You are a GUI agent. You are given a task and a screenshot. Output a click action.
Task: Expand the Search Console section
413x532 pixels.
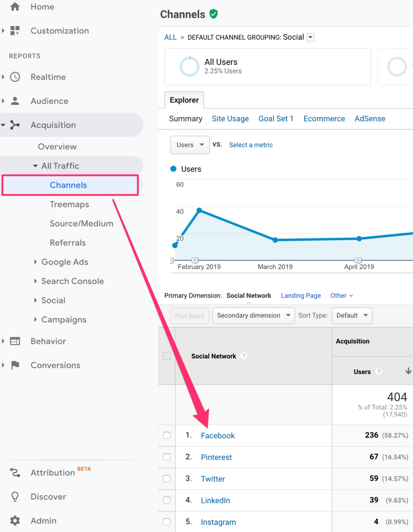click(x=35, y=281)
